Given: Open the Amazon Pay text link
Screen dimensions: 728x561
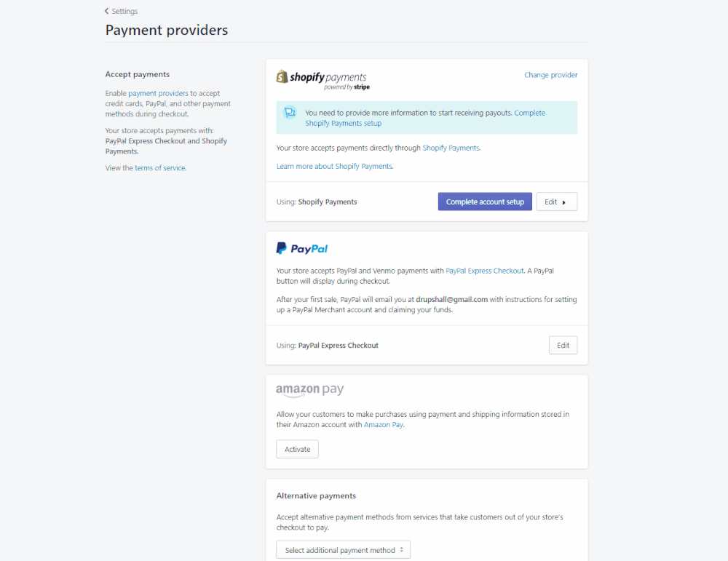Looking at the screenshot, I should pyautogui.click(x=383, y=425).
